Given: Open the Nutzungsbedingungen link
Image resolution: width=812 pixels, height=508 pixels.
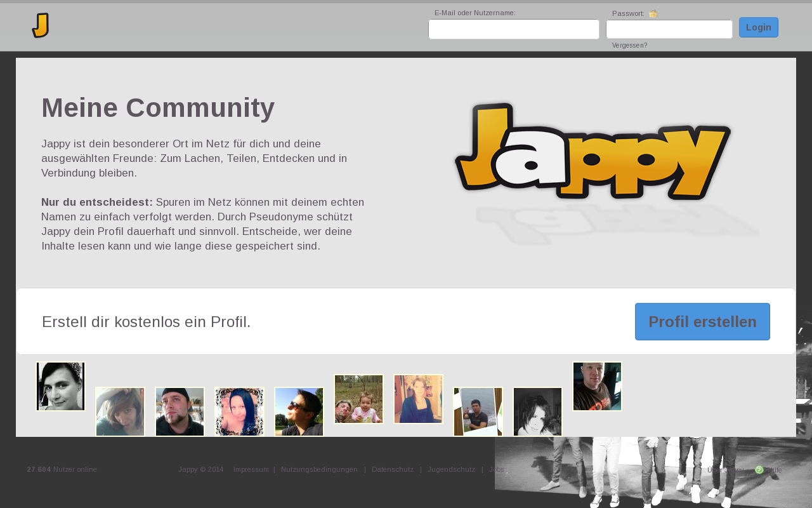Looking at the screenshot, I should pos(319,470).
